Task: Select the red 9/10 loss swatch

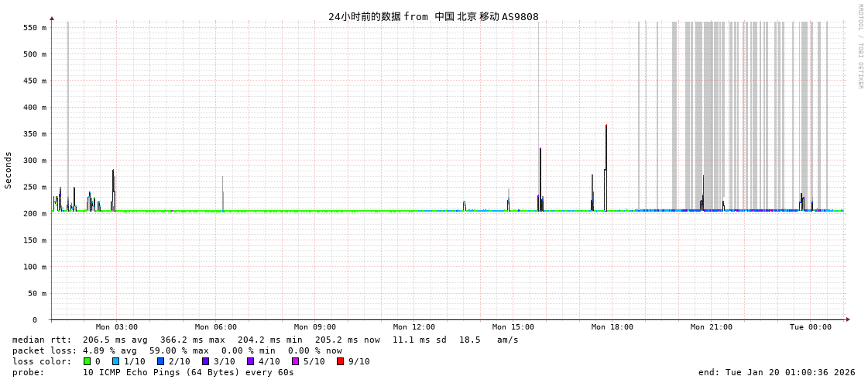Action: pyautogui.click(x=340, y=361)
